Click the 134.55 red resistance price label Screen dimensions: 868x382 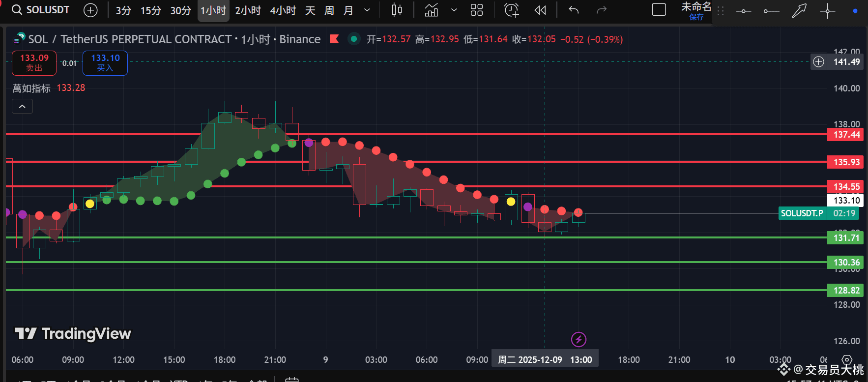(x=846, y=187)
